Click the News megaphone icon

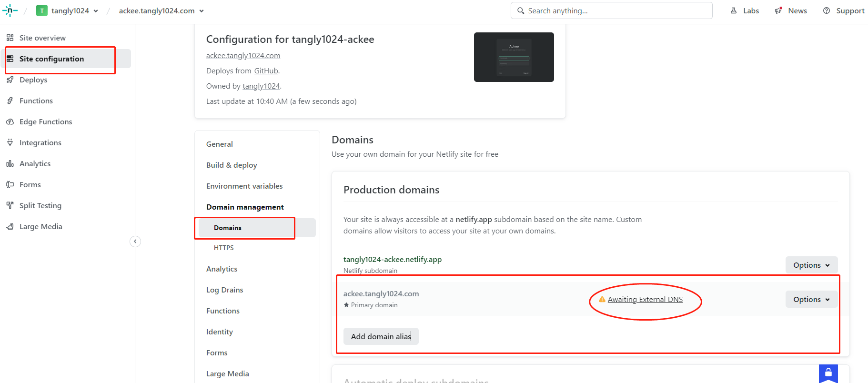pos(778,10)
